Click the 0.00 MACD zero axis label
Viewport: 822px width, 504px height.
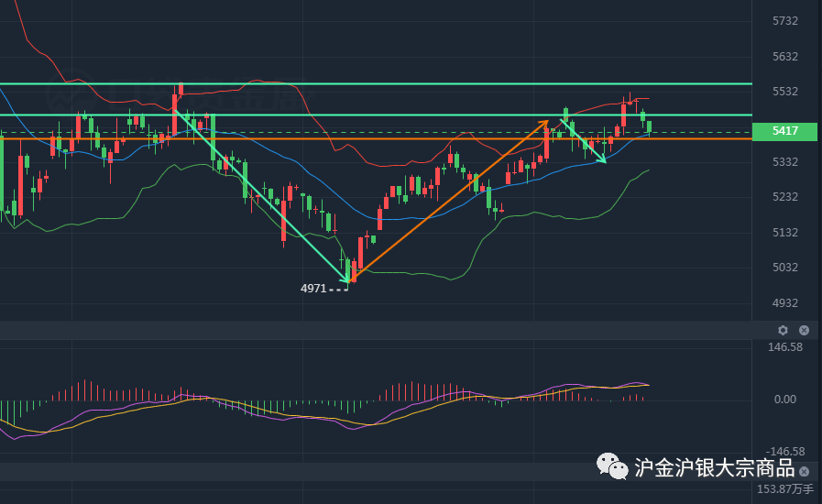(785, 400)
